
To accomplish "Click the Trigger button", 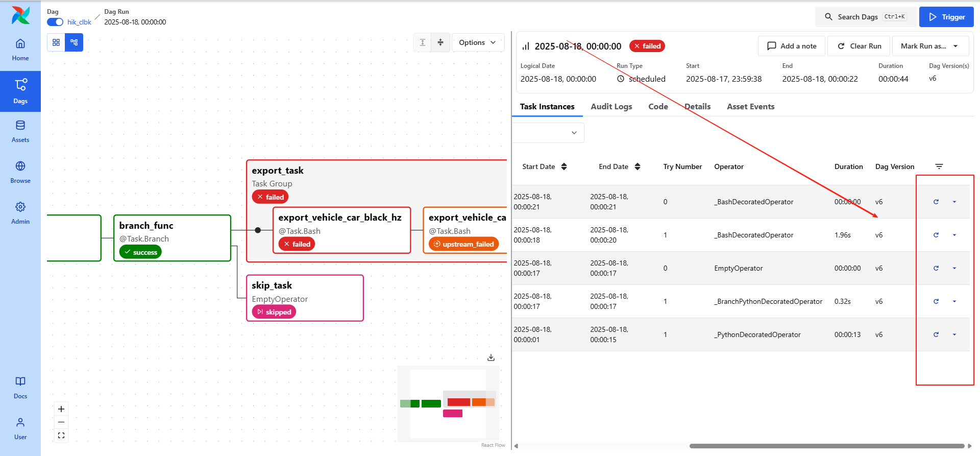I will [946, 17].
